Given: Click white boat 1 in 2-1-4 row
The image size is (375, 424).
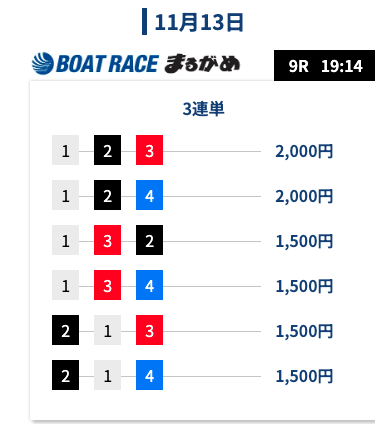Looking at the screenshot, I should [x=107, y=375].
